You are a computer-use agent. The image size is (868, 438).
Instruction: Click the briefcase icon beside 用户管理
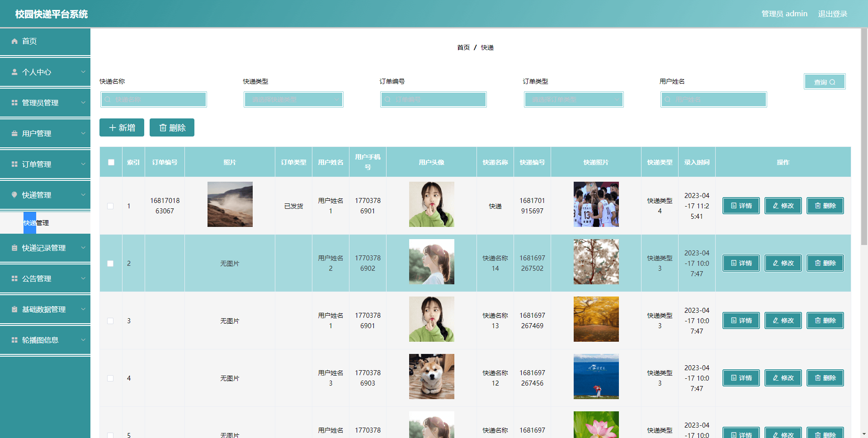(14, 133)
